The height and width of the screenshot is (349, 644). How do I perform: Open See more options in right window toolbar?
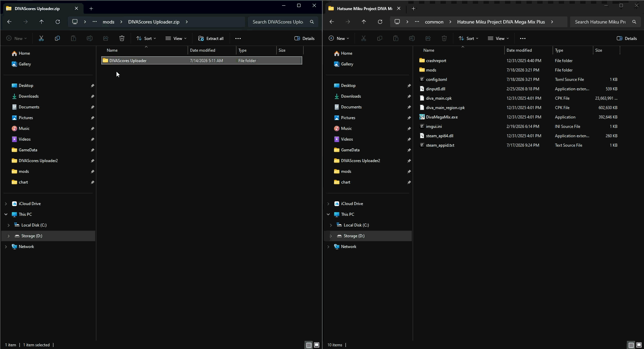click(x=523, y=39)
